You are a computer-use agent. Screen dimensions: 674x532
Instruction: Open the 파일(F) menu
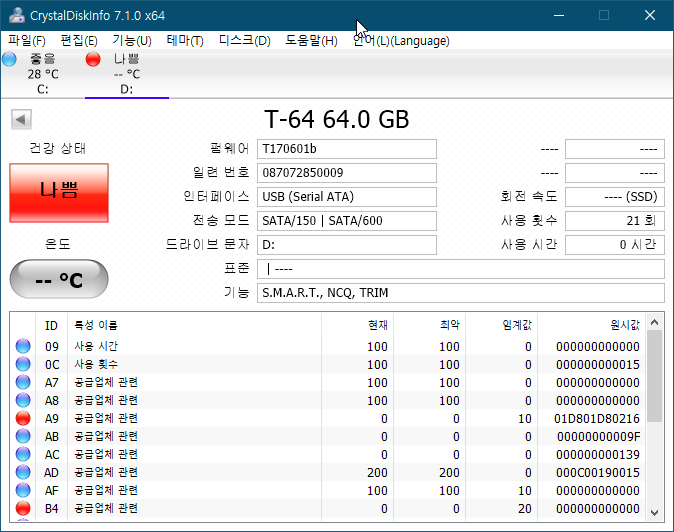pos(27,40)
